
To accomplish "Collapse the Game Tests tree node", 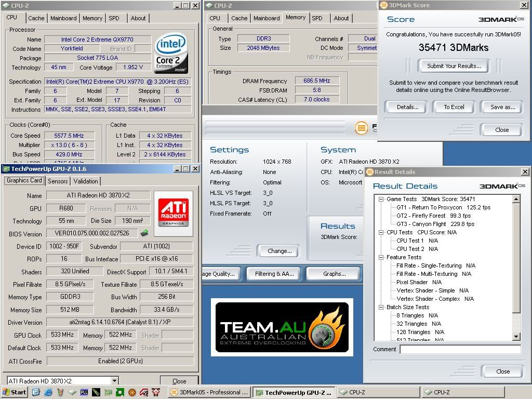I will click(381, 199).
